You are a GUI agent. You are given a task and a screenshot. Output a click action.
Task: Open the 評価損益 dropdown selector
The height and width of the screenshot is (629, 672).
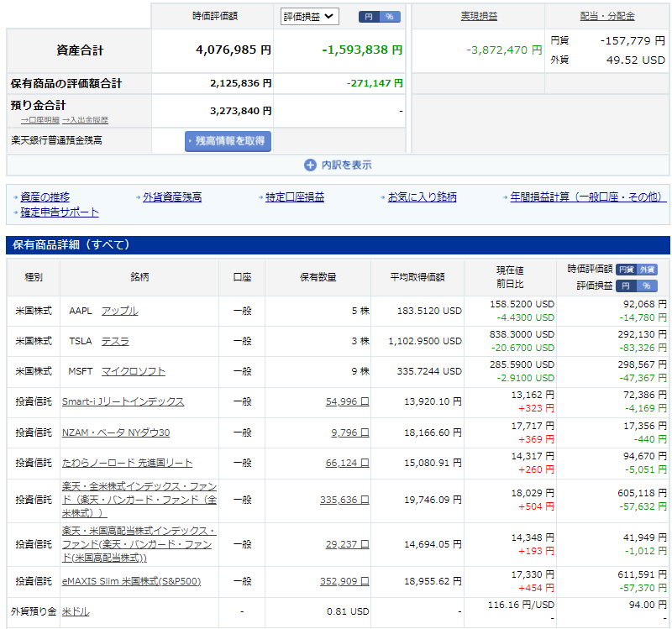[308, 16]
